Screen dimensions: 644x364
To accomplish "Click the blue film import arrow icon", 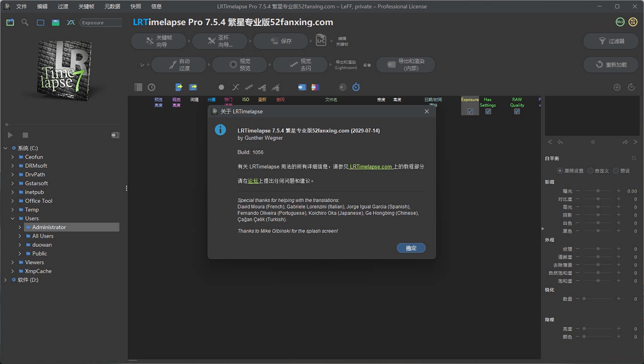I will [x=302, y=87].
